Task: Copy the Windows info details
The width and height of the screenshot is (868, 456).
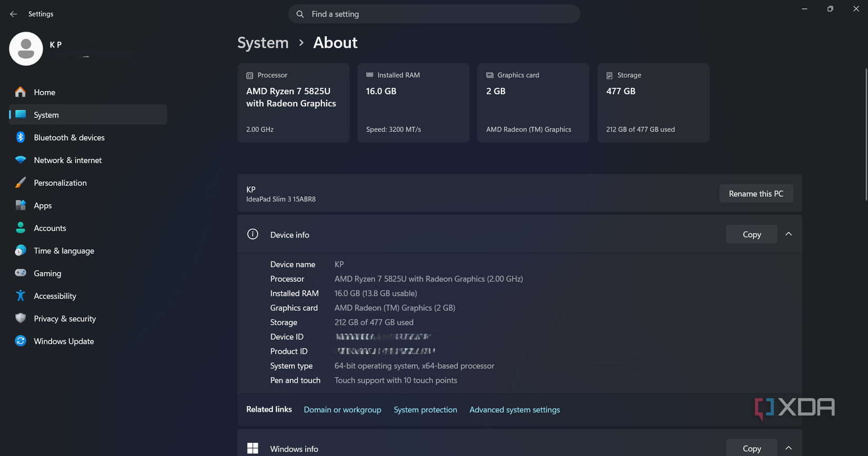Action: pos(752,448)
